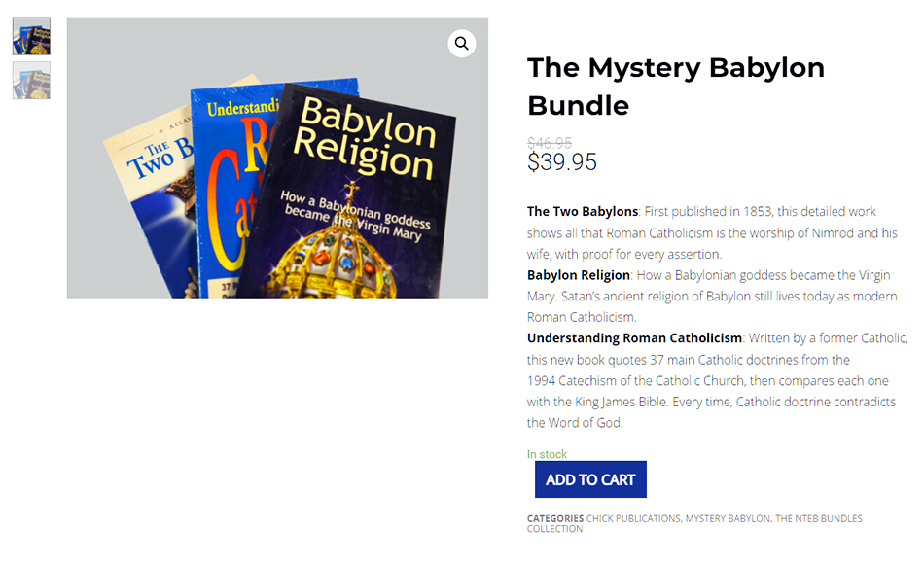Click the In stock status label

coord(547,454)
